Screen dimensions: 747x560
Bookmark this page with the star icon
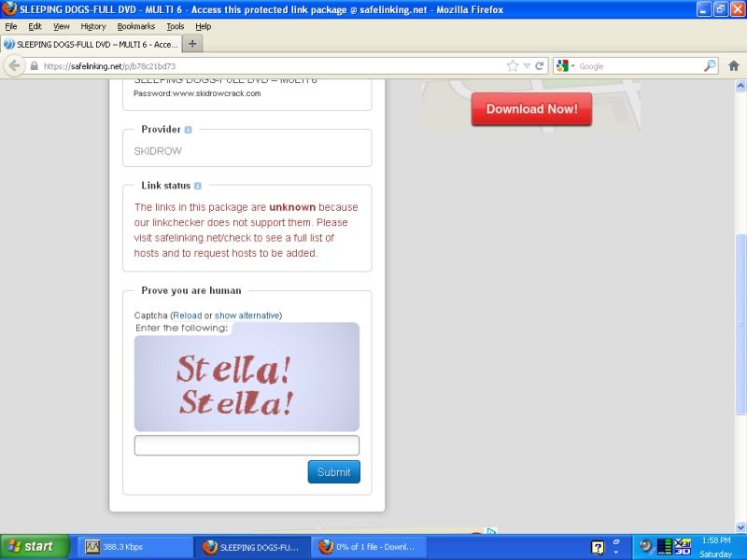pyautogui.click(x=513, y=66)
